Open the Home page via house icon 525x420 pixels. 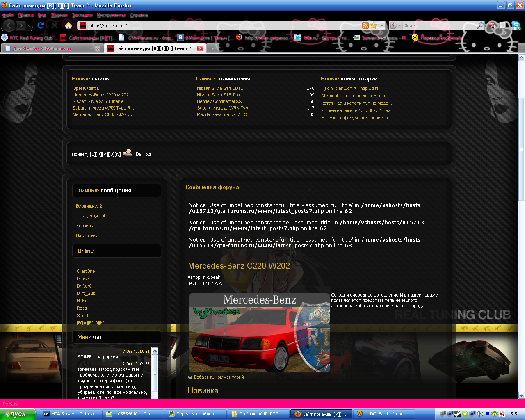point(68,25)
